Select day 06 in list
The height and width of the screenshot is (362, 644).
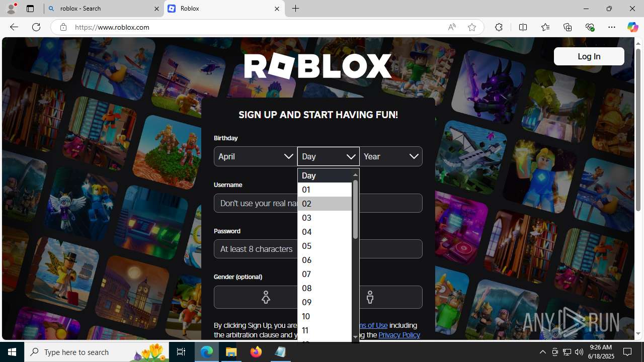point(325,260)
